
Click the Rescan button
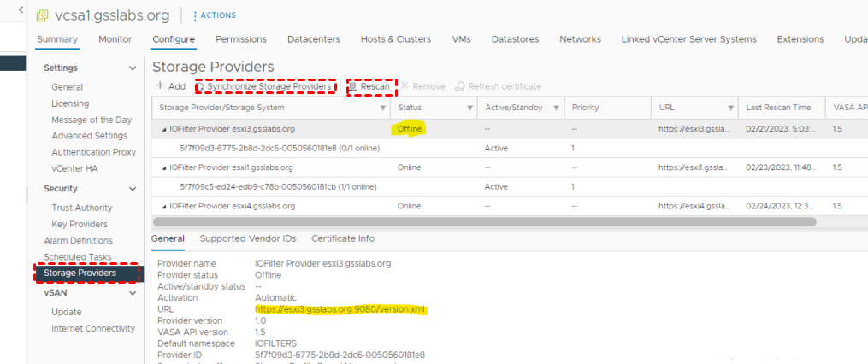pos(371,86)
